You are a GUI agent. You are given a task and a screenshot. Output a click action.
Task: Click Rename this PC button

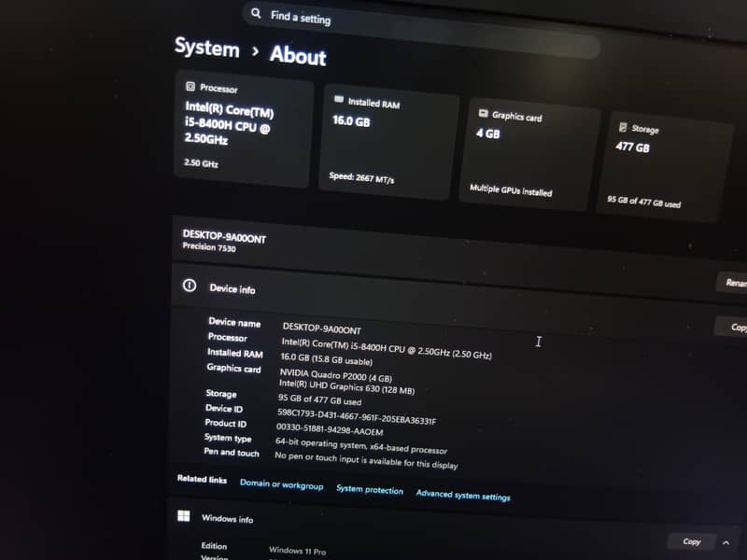(734, 283)
